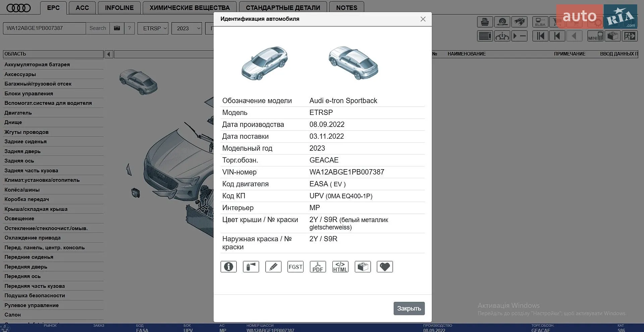Viewport: 644px width, 332px height.
Task: Click the Search button
Action: (98, 28)
